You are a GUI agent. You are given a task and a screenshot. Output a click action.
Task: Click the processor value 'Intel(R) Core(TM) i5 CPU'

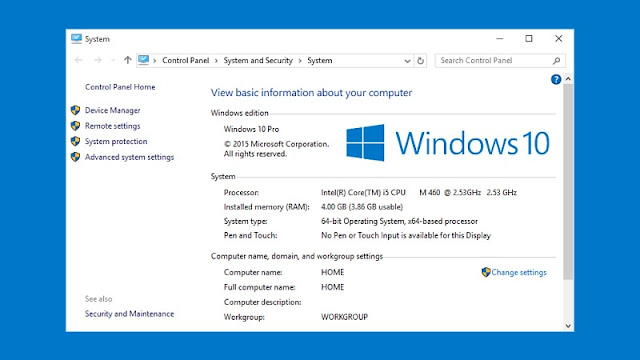pyautogui.click(x=363, y=192)
